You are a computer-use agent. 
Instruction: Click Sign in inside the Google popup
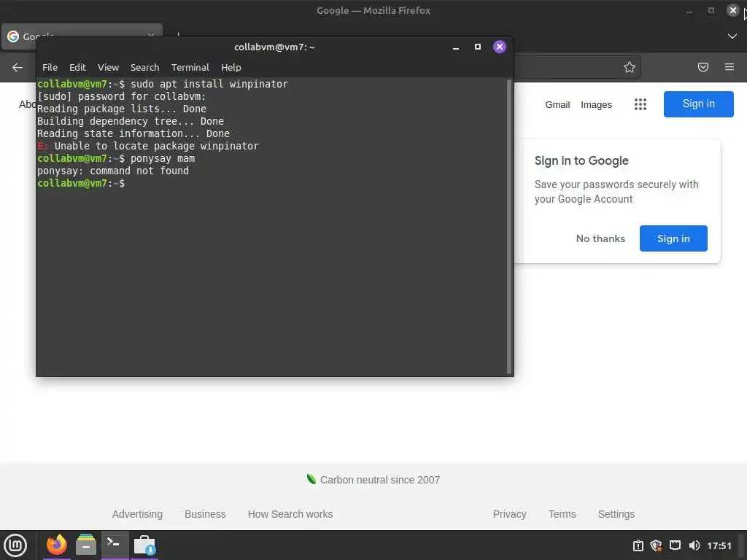pos(673,238)
